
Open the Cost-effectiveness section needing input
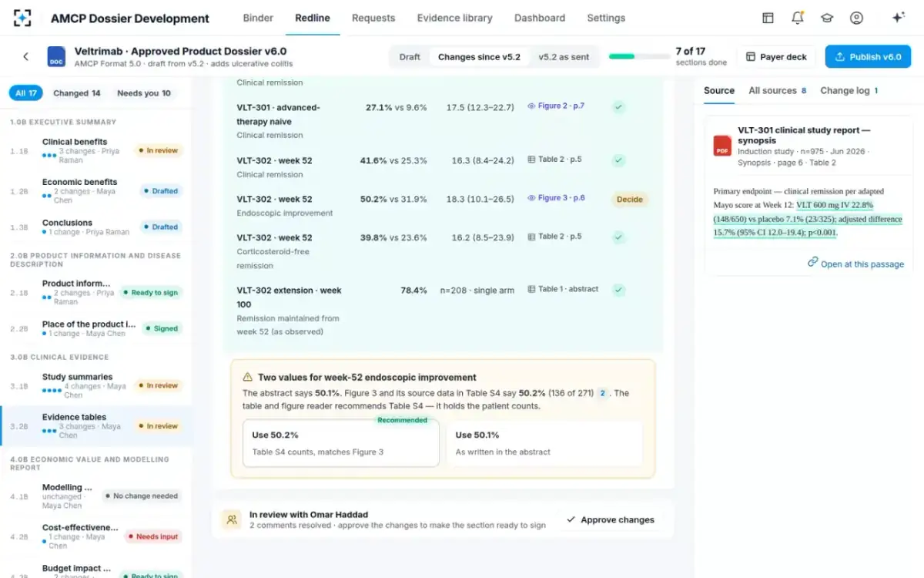pos(96,536)
